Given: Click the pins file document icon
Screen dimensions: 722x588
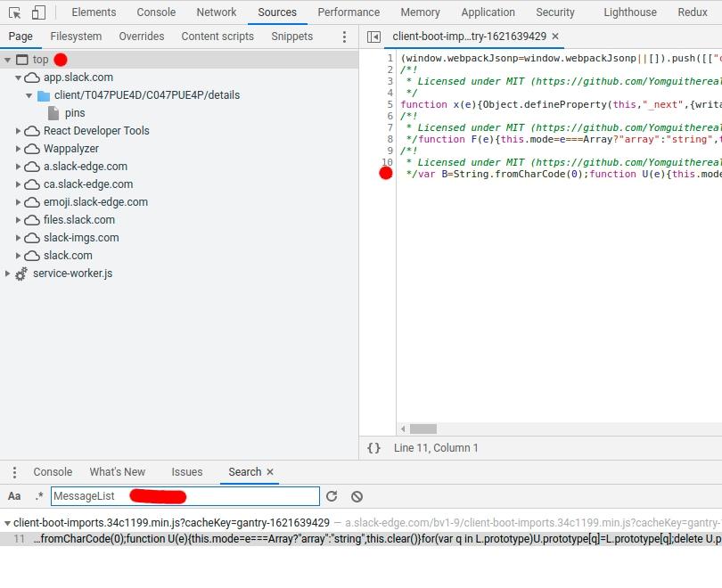Looking at the screenshot, I should pyautogui.click(x=53, y=113).
